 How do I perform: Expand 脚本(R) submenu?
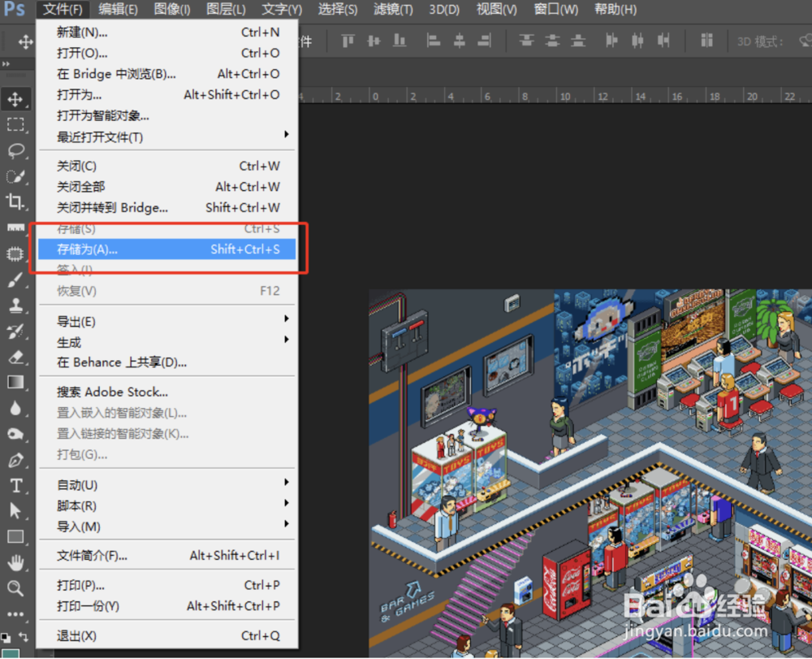point(166,505)
